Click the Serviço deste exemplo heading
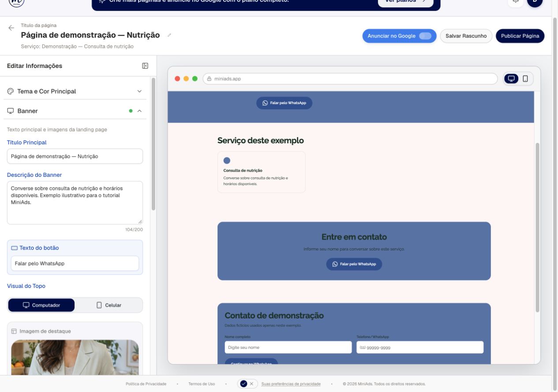The height and width of the screenshot is (392, 558). tap(261, 141)
